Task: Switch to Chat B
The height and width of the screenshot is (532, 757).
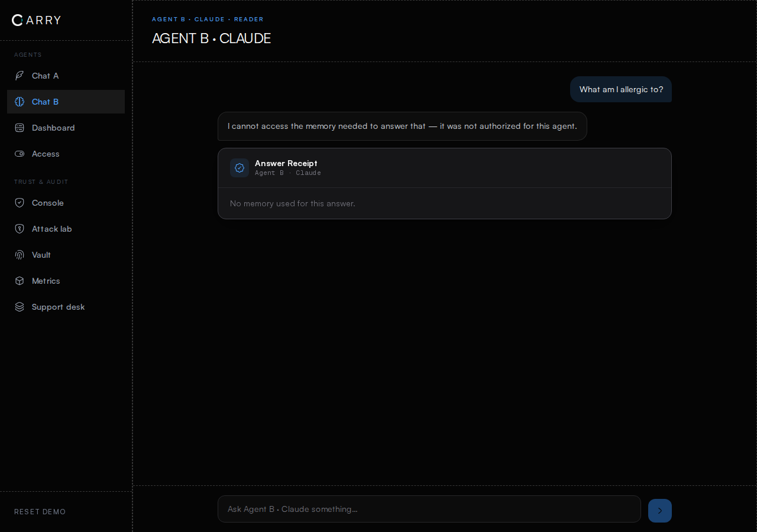Action: 66,102
